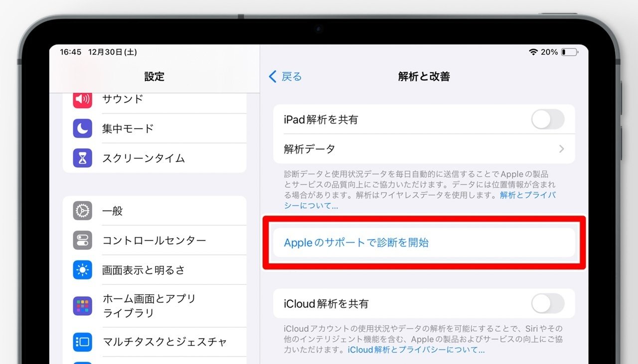Tap Appleのサポートで診断を開始
The image size is (638, 364).
point(424,243)
